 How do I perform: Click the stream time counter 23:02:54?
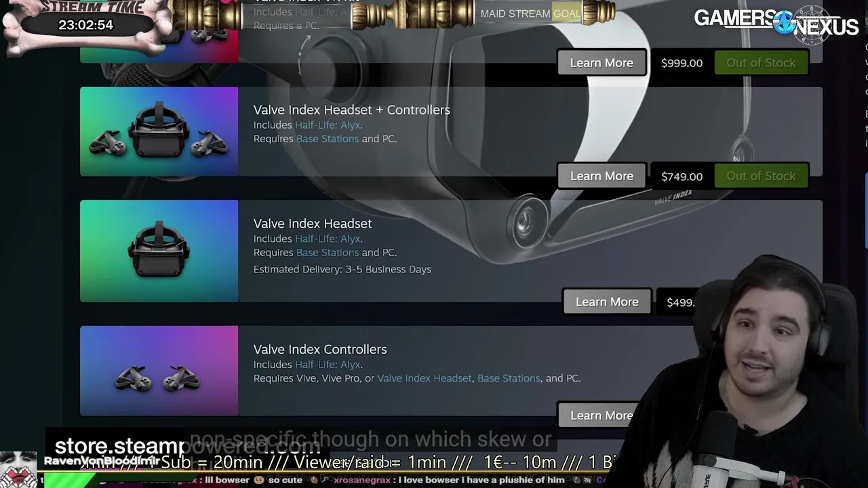click(x=85, y=25)
